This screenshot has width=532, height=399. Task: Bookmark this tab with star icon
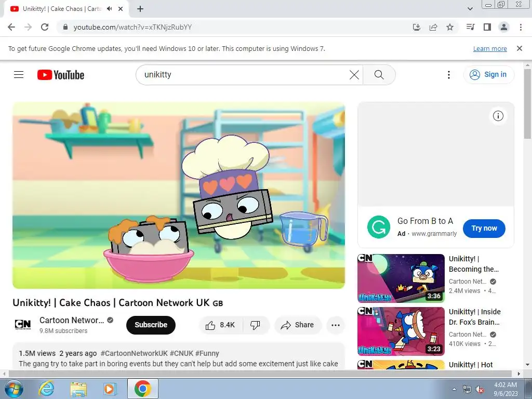pyautogui.click(x=450, y=27)
